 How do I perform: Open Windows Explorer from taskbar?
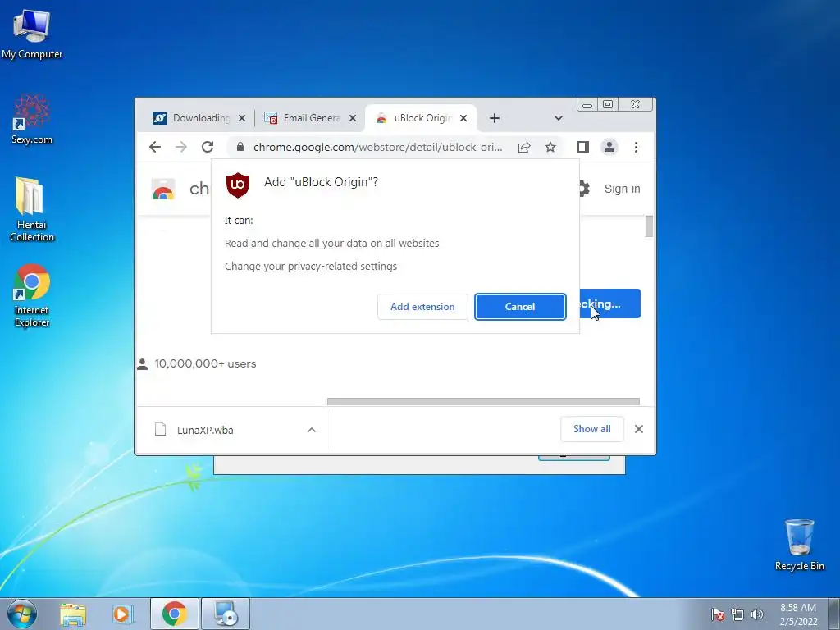73,614
